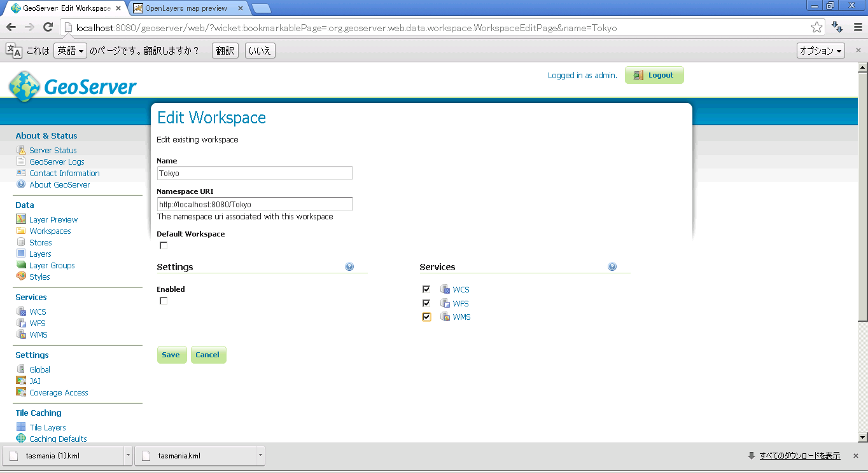
Task: Click the Tile Layers icon
Action: (21, 427)
